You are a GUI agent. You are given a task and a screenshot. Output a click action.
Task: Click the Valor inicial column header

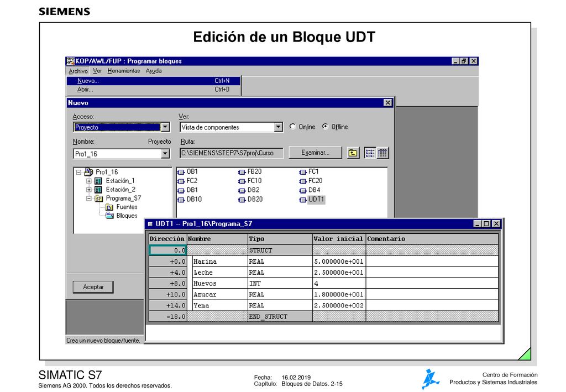tap(339, 239)
